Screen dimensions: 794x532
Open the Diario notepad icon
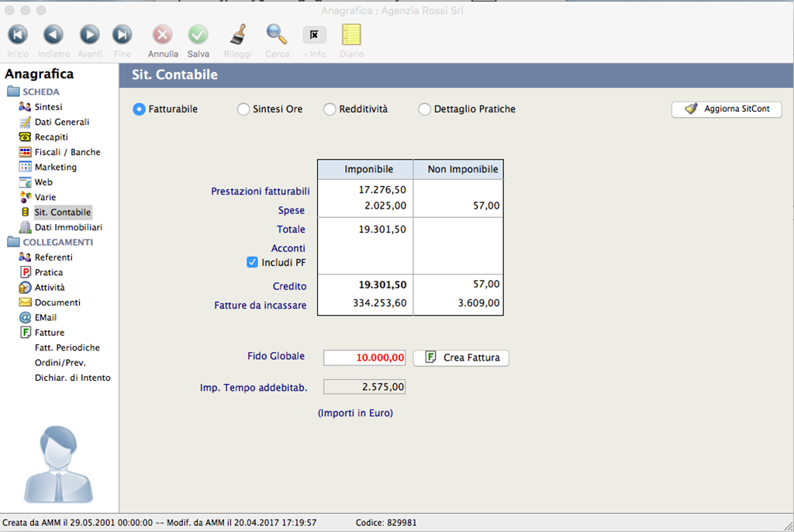click(351, 35)
